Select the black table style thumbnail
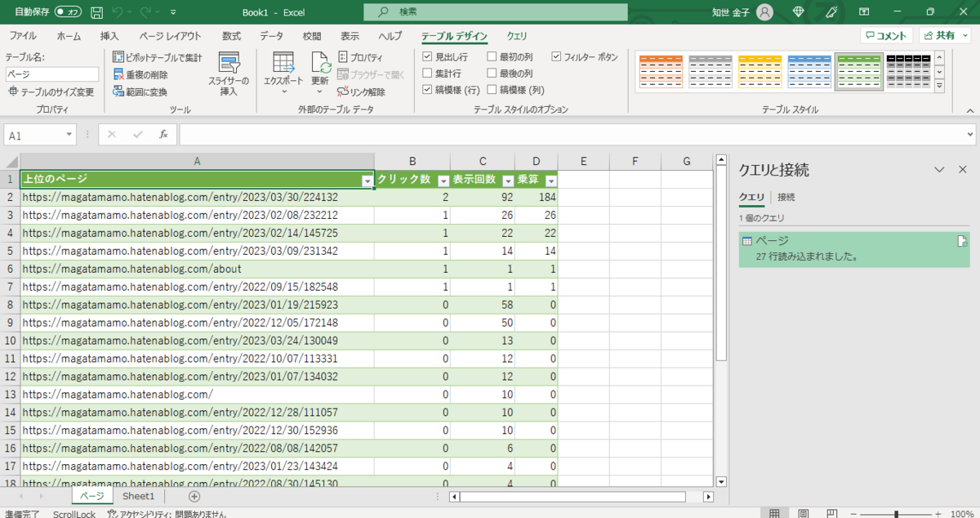Viewport: 980px width, 518px height. click(908, 71)
